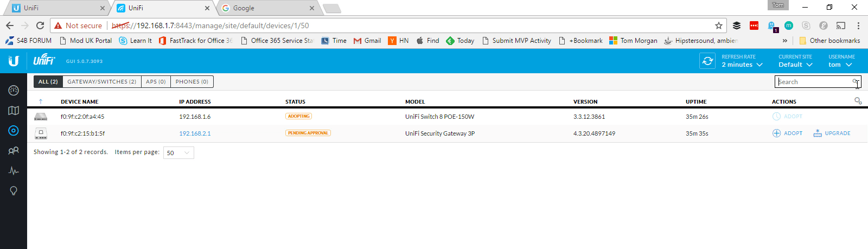Open IP address link 192.168.2.1
The image size is (868, 249).
pyautogui.click(x=195, y=133)
